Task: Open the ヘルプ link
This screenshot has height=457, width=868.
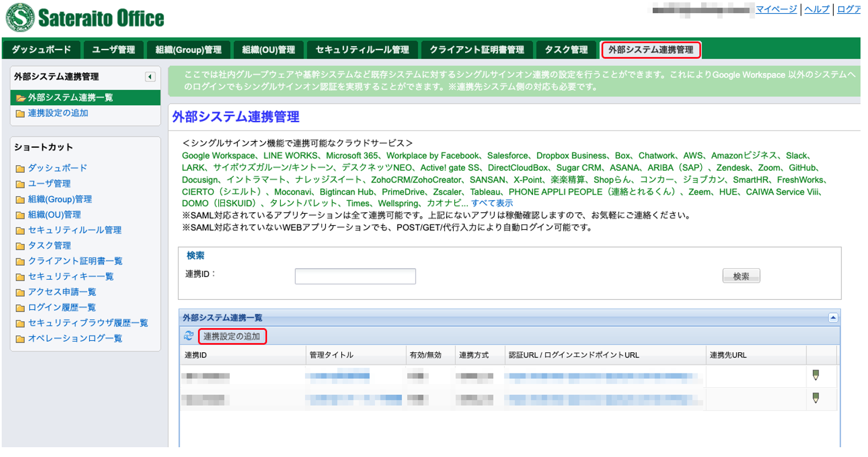Action: (817, 9)
